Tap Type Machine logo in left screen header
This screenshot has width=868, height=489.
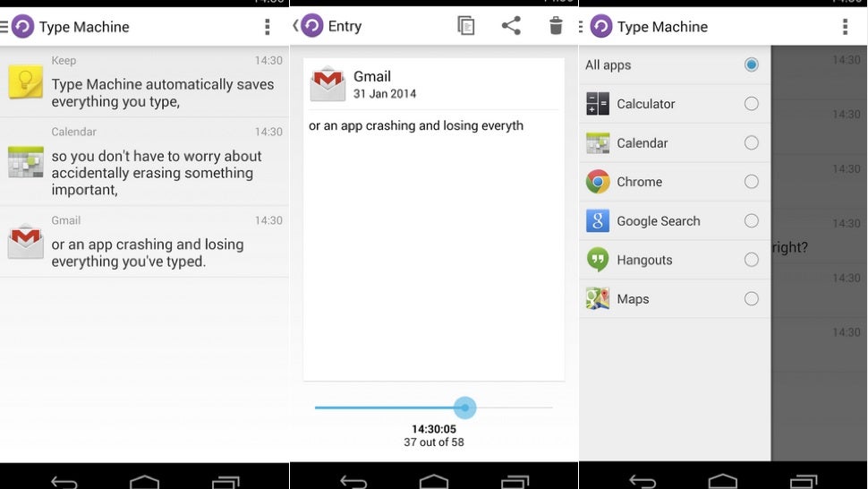coord(23,27)
